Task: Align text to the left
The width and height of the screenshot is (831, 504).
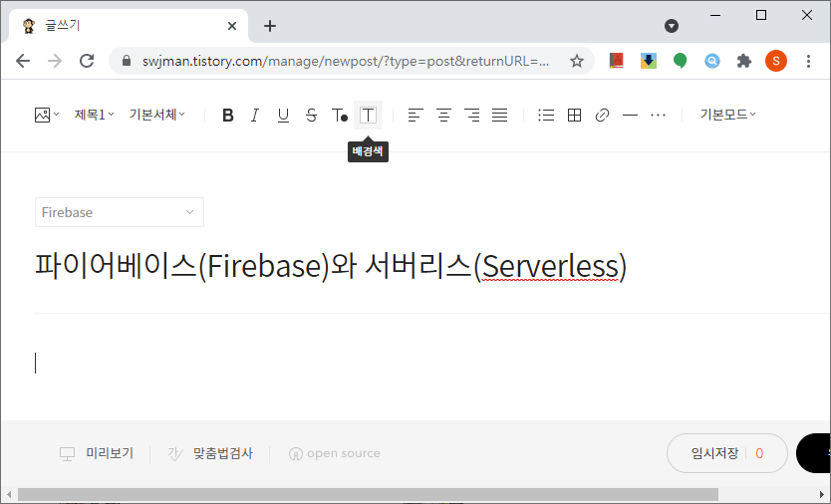Action: 415,115
